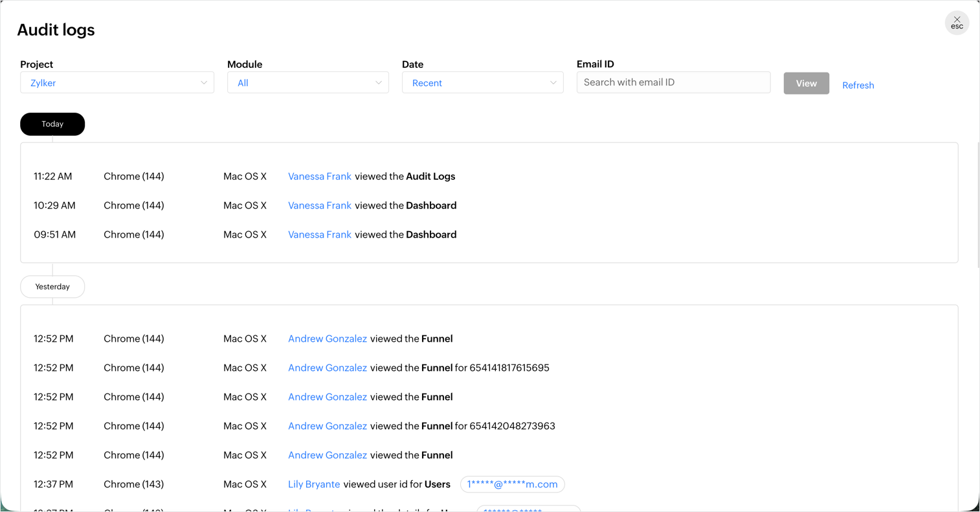Open the Project dropdown showing Zylker
This screenshot has width=980, height=512.
(x=117, y=83)
